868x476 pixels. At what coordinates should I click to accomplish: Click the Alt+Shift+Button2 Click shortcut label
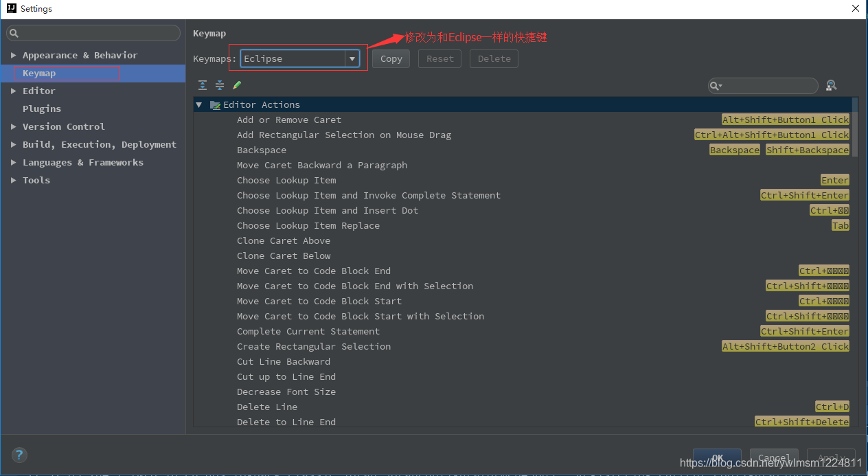click(786, 347)
